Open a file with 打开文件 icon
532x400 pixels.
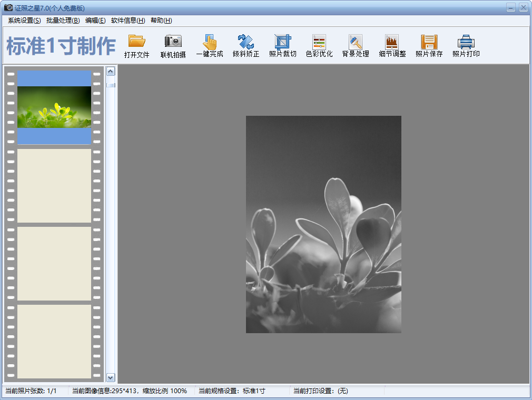(137, 46)
